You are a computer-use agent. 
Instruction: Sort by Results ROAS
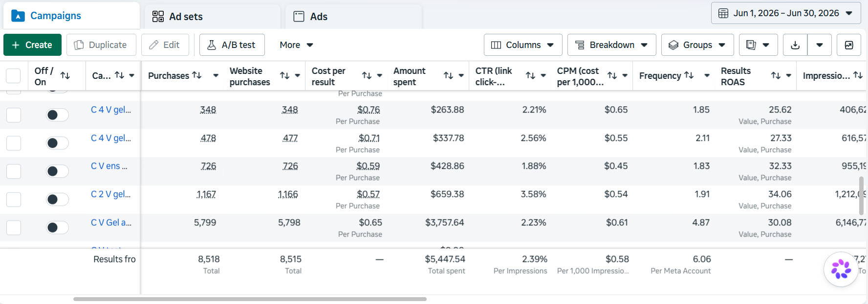click(776, 75)
